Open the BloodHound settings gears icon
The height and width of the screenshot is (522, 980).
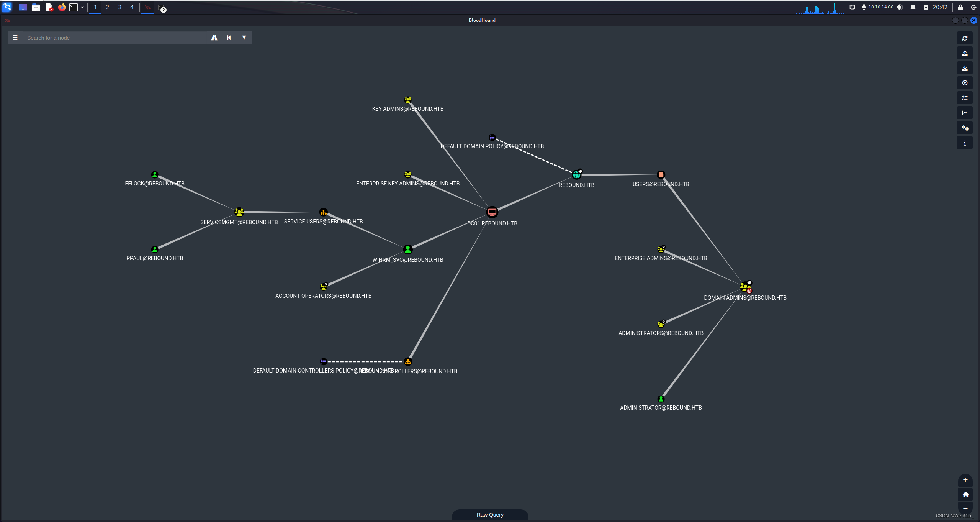(965, 128)
